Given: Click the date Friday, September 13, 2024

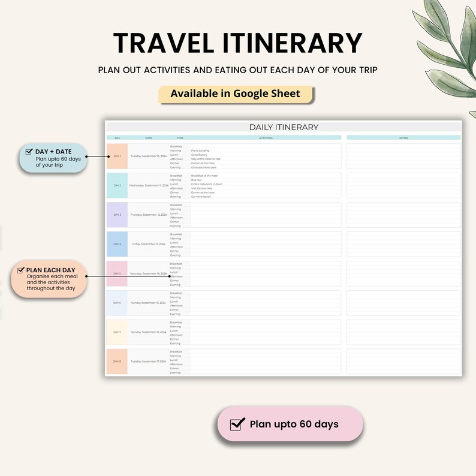Looking at the screenshot, I should pos(149,244).
